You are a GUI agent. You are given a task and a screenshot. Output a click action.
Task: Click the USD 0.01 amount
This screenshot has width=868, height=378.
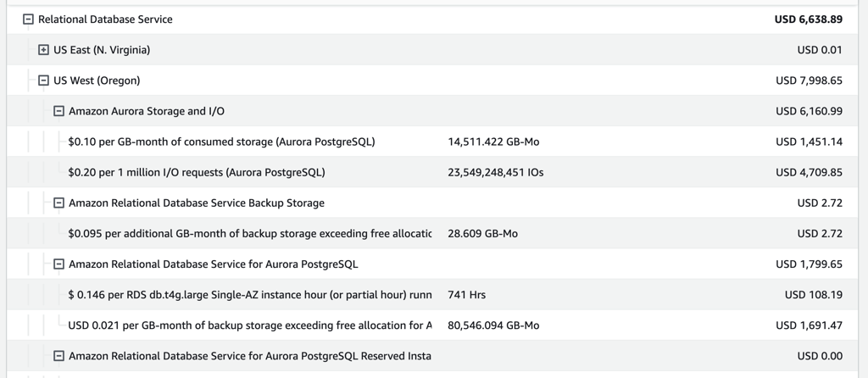click(820, 50)
